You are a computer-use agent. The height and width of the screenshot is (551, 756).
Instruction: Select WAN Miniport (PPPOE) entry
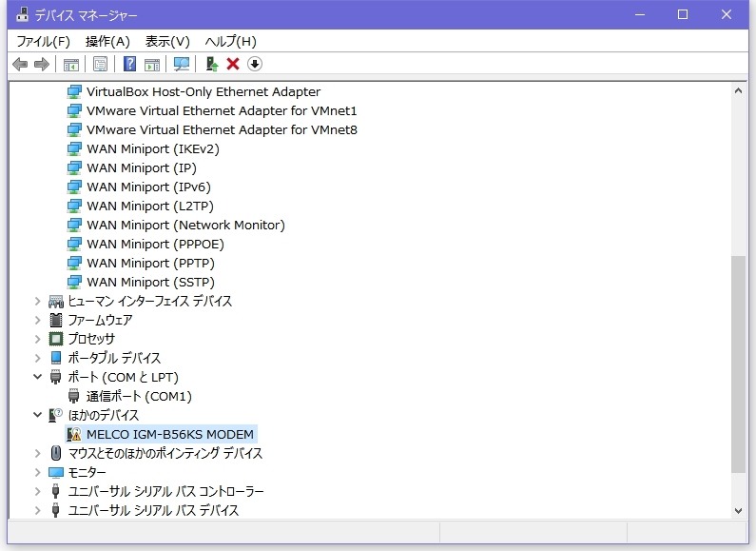click(155, 245)
